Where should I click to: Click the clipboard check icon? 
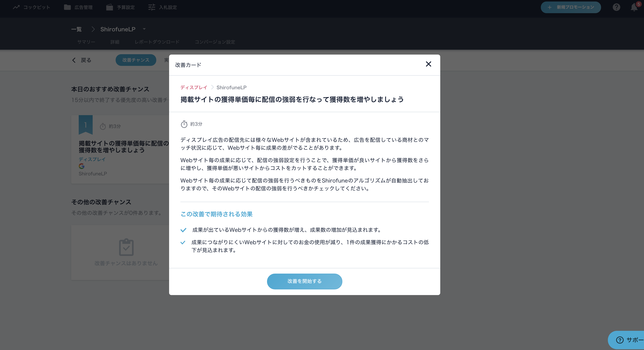(126, 247)
